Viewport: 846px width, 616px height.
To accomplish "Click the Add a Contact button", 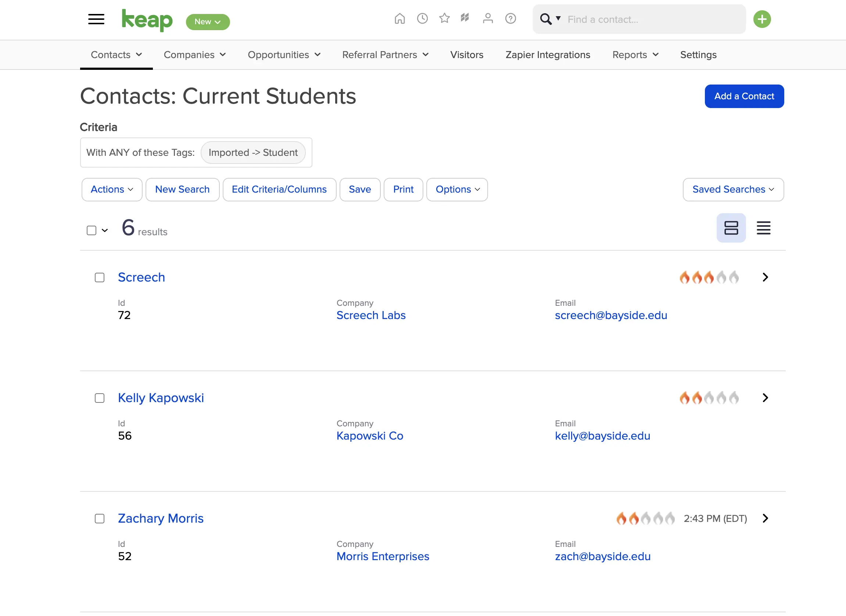I will coord(744,96).
